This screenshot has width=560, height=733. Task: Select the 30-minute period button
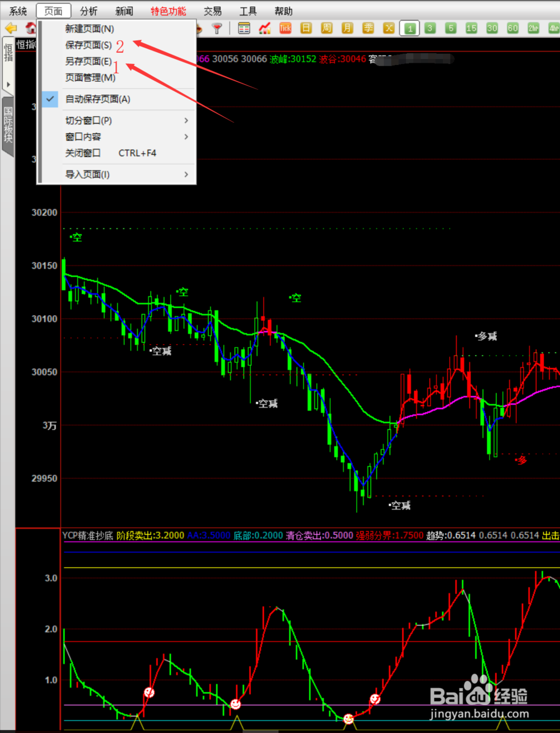click(x=492, y=28)
